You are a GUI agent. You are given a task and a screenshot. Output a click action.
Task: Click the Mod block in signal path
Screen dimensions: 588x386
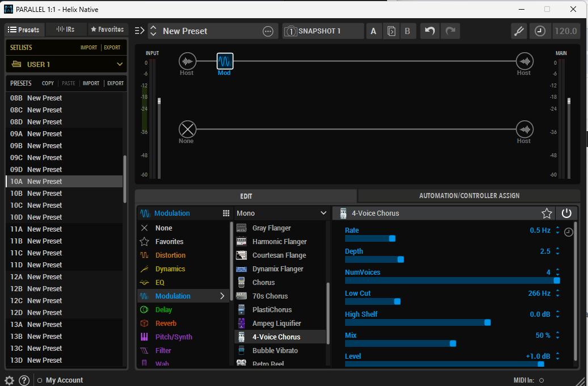(225, 61)
